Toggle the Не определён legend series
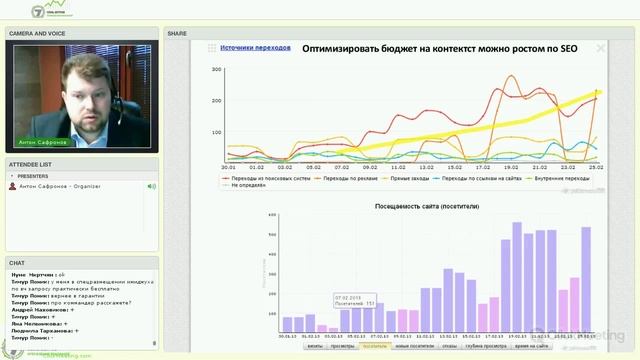 click(244, 185)
